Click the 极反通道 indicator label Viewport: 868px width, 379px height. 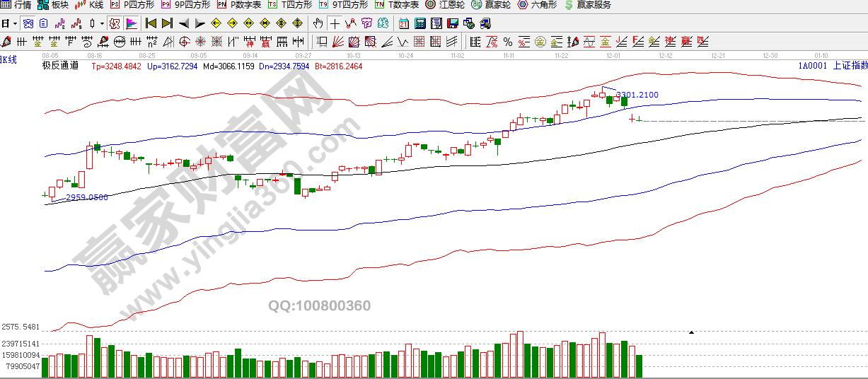pyautogui.click(x=60, y=66)
